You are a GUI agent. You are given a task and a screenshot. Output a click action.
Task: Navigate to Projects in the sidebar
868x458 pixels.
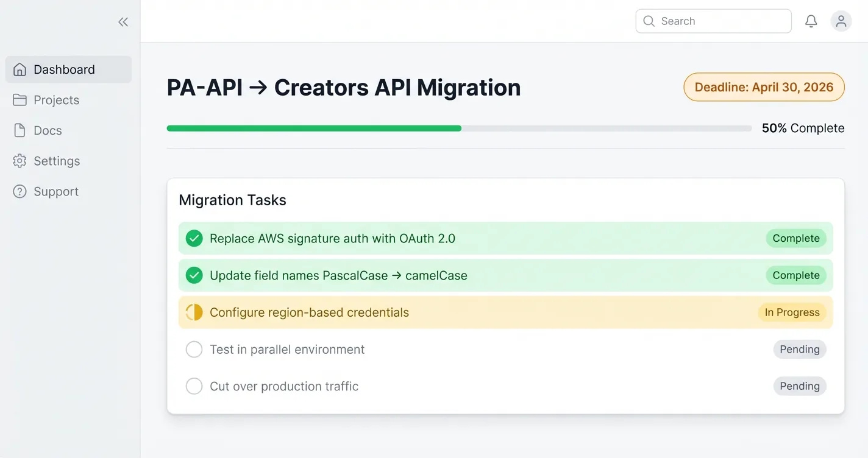tap(56, 99)
